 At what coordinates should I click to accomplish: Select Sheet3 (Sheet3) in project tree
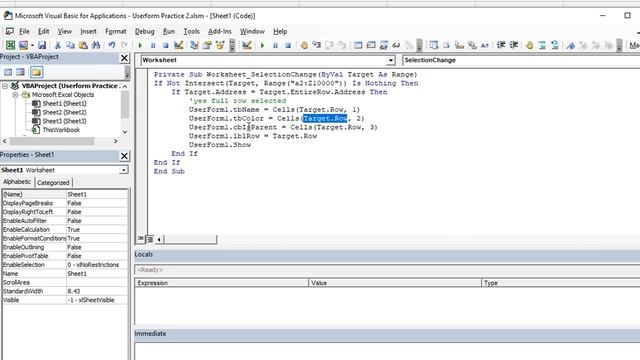(x=64, y=121)
